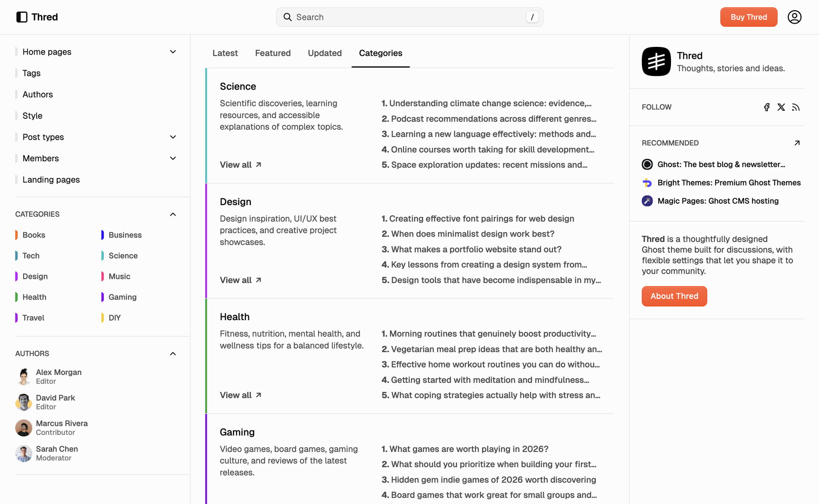Click the Music category color marker
Viewport: 819px width, 504px height.
pos(103,276)
